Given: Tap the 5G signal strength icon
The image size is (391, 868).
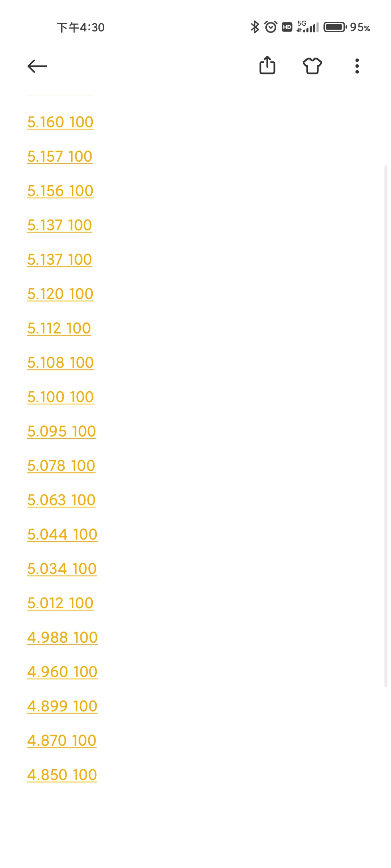Looking at the screenshot, I should [x=307, y=27].
